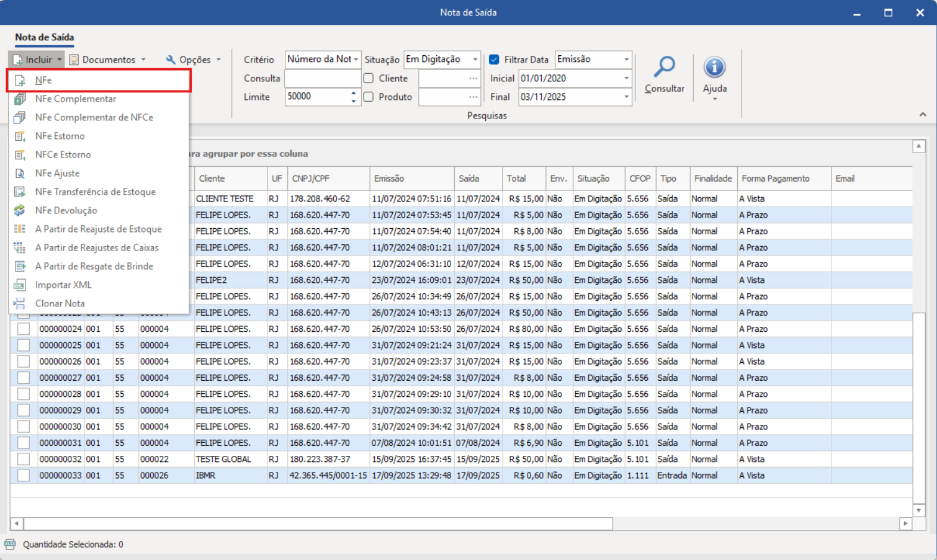Open the Critério combo box
The image size is (937, 560).
point(356,60)
